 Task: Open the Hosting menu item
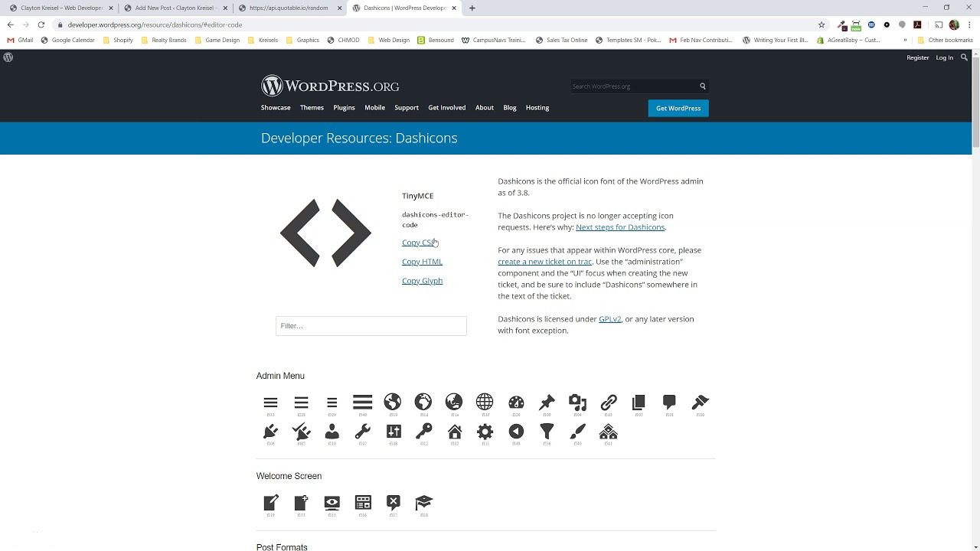point(537,108)
